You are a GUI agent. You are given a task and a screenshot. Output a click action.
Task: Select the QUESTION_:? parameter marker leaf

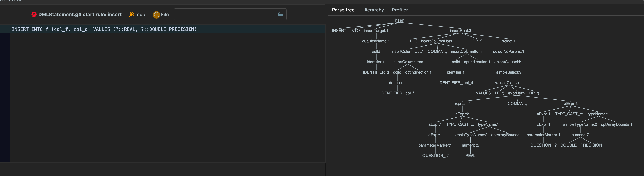click(x=435, y=156)
